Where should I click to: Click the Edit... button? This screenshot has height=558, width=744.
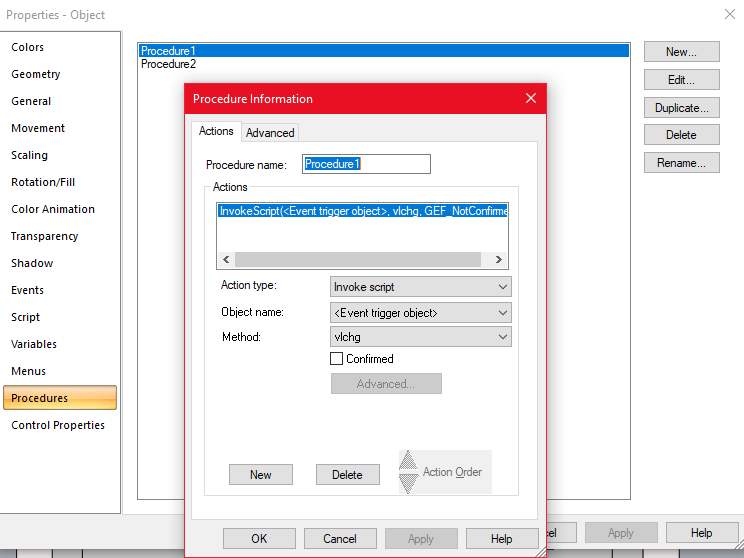[681, 80]
